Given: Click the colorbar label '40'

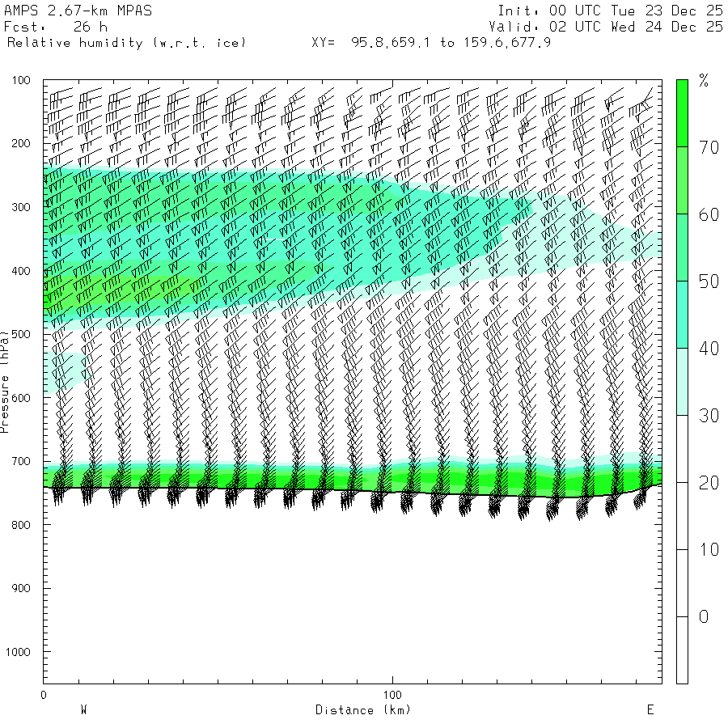Looking at the screenshot, I should point(709,349).
